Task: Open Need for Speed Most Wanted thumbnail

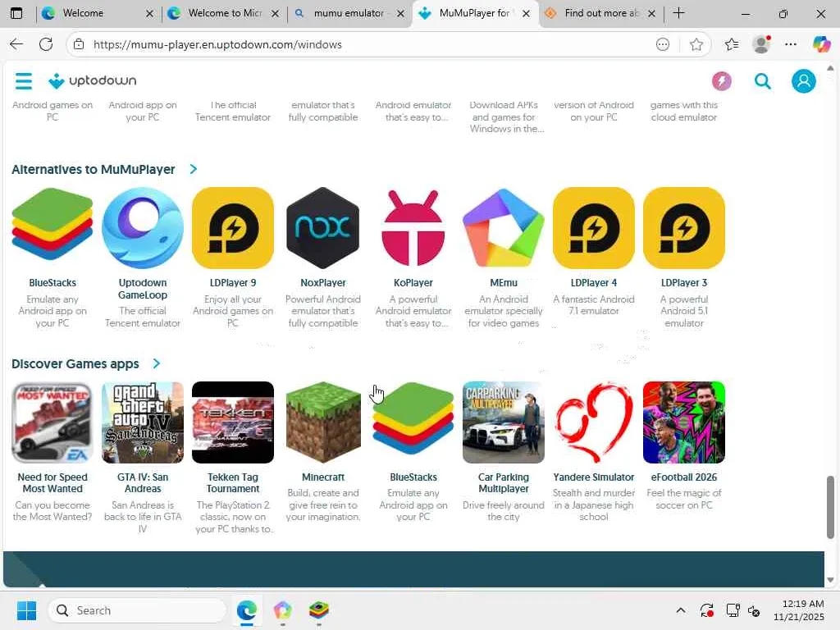Action: click(52, 422)
